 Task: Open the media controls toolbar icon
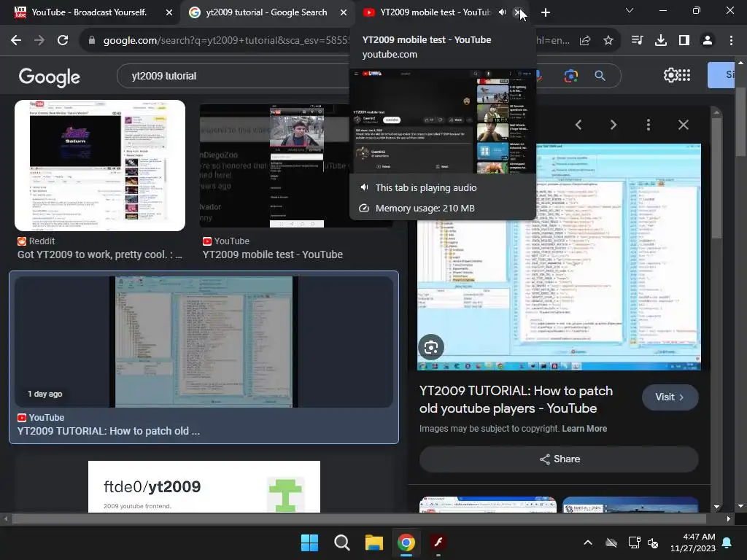tap(637, 41)
